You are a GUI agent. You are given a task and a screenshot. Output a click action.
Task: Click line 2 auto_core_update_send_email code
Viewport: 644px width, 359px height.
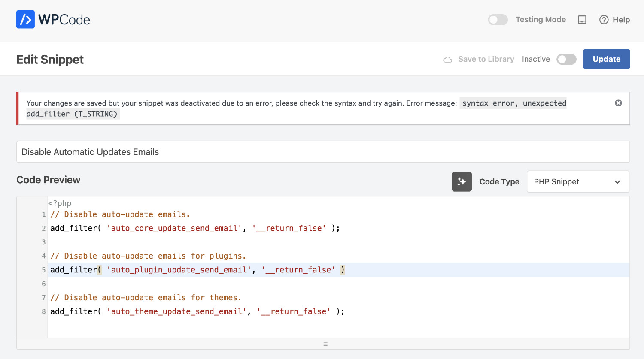tap(174, 228)
